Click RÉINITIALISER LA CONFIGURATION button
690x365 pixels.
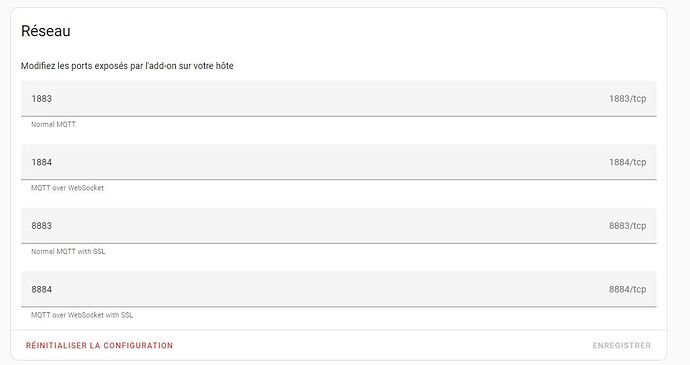tap(99, 345)
